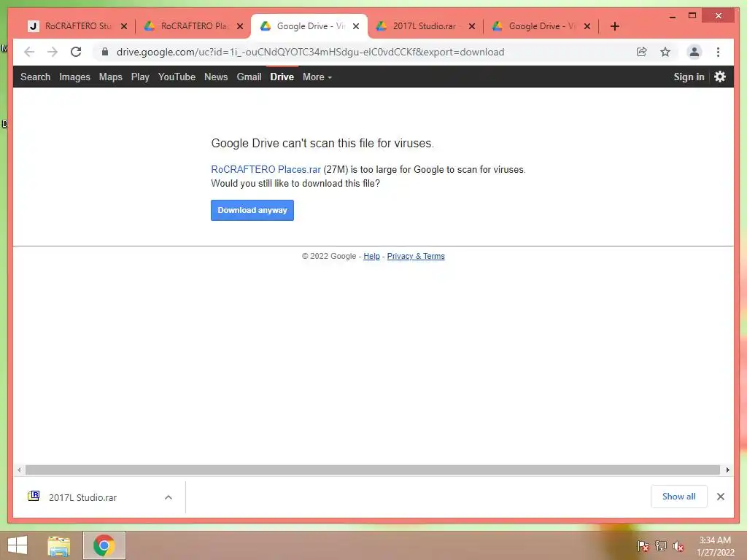Open Images in Google bar

(x=75, y=77)
